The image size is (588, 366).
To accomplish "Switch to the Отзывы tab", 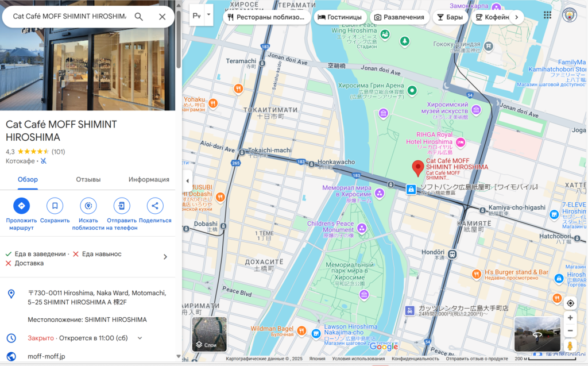I will pos(88,179).
